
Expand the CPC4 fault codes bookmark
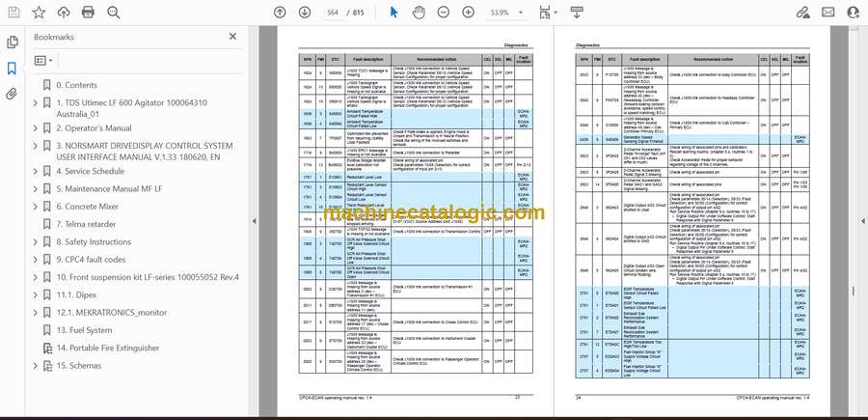[x=36, y=260]
